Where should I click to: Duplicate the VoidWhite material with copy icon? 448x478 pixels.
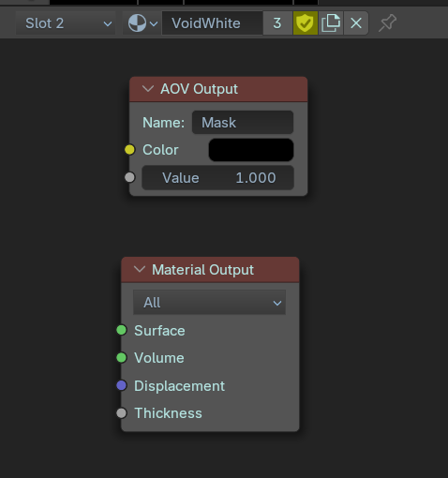point(331,23)
